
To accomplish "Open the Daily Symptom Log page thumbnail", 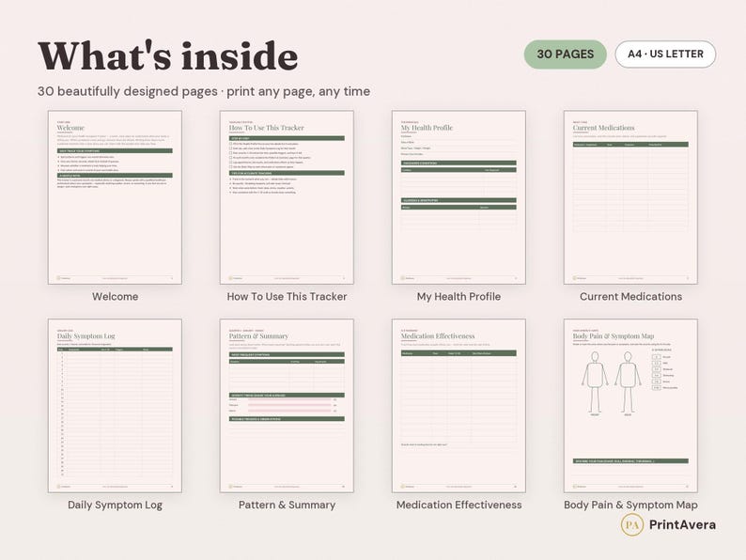I will [115, 405].
